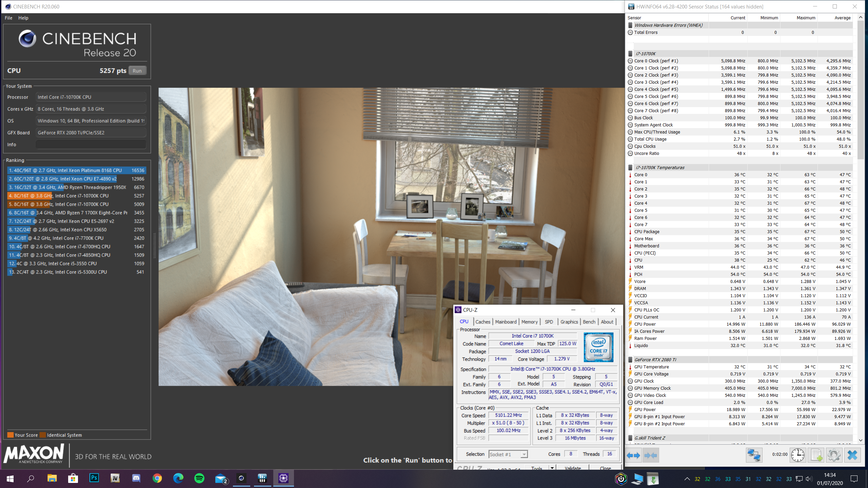Select GPU Temperature row in HWiNFO
This screenshot has height=488, width=868.
739,367
